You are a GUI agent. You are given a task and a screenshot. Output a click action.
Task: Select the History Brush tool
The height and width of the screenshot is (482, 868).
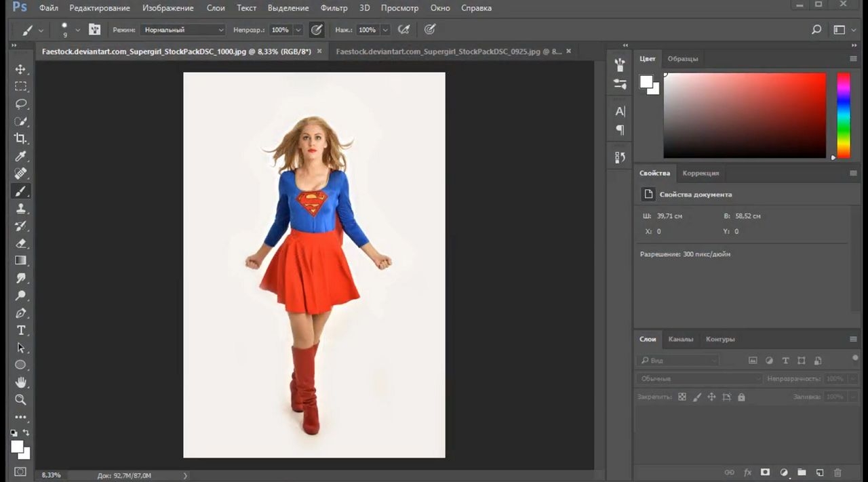coord(20,226)
